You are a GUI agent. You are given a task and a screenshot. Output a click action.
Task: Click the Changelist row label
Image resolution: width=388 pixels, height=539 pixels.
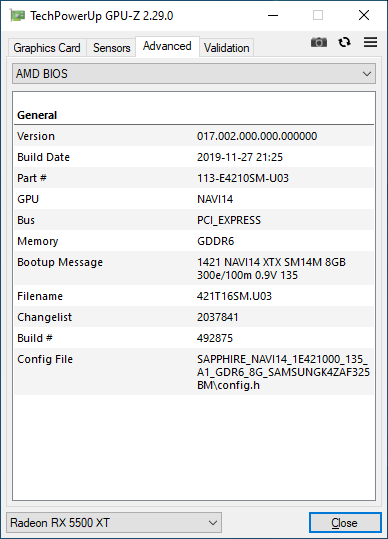pyautogui.click(x=44, y=317)
